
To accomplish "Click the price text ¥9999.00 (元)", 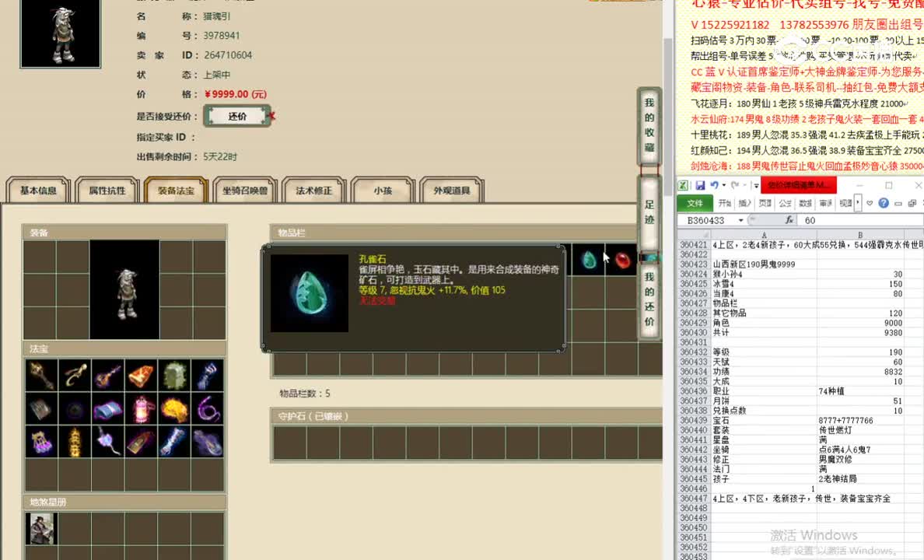I will click(236, 94).
